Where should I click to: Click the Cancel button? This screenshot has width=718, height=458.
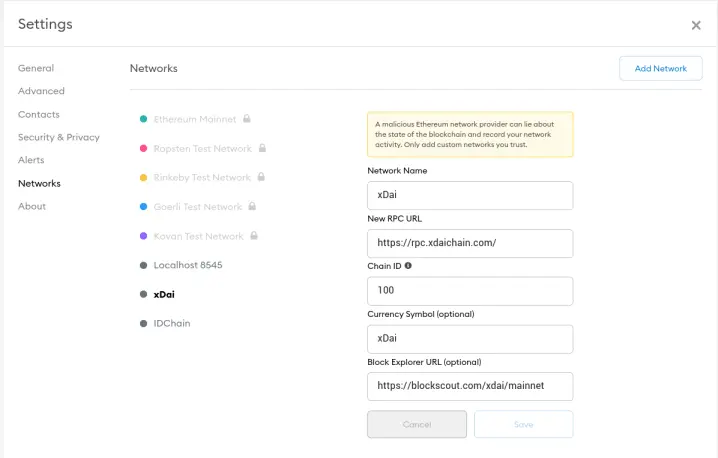click(417, 424)
